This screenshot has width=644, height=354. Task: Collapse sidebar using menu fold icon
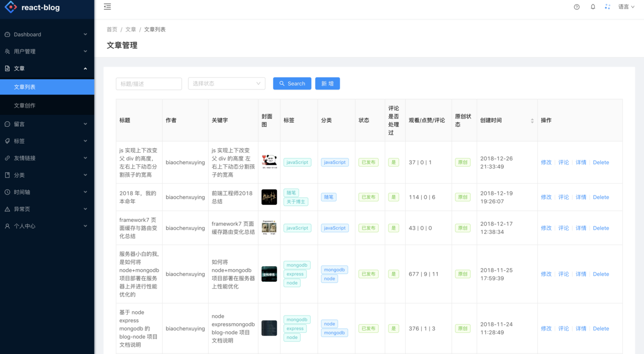click(108, 7)
